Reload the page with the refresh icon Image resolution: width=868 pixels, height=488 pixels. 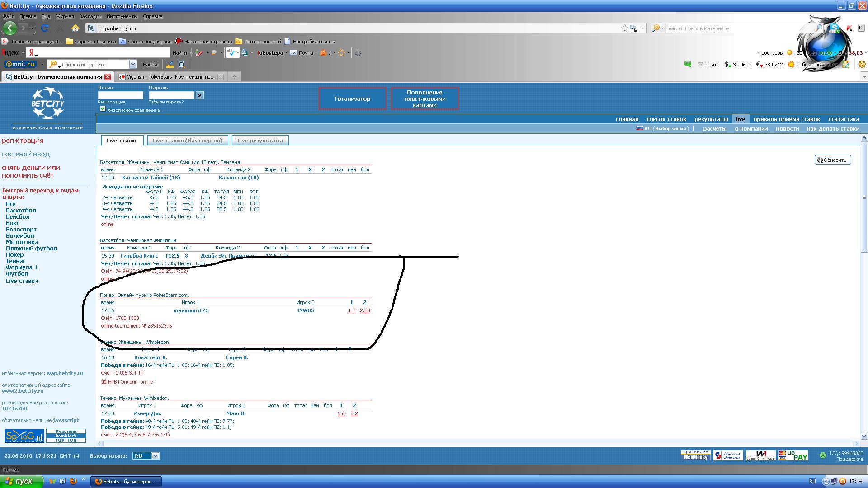(x=45, y=28)
